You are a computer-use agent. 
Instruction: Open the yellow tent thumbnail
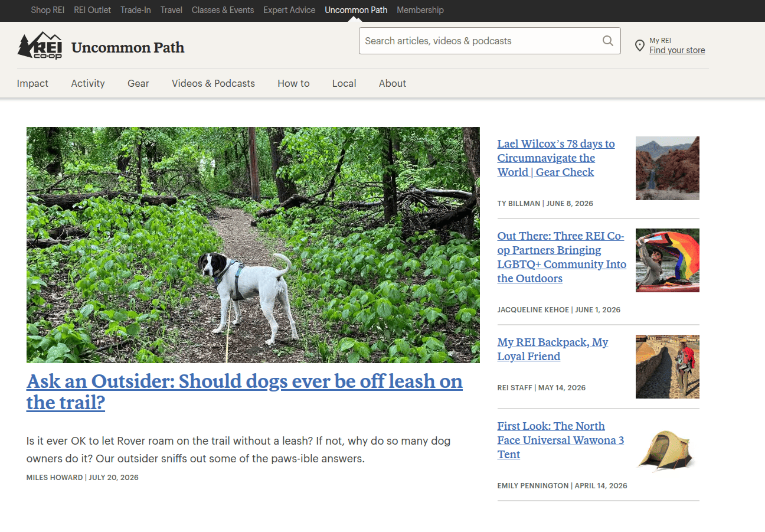(668, 451)
